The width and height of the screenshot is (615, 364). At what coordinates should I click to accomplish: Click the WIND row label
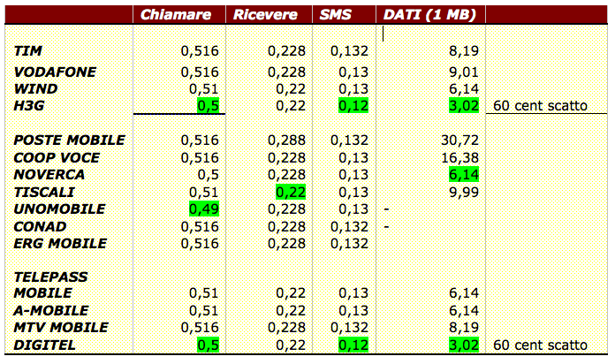pyautogui.click(x=35, y=89)
